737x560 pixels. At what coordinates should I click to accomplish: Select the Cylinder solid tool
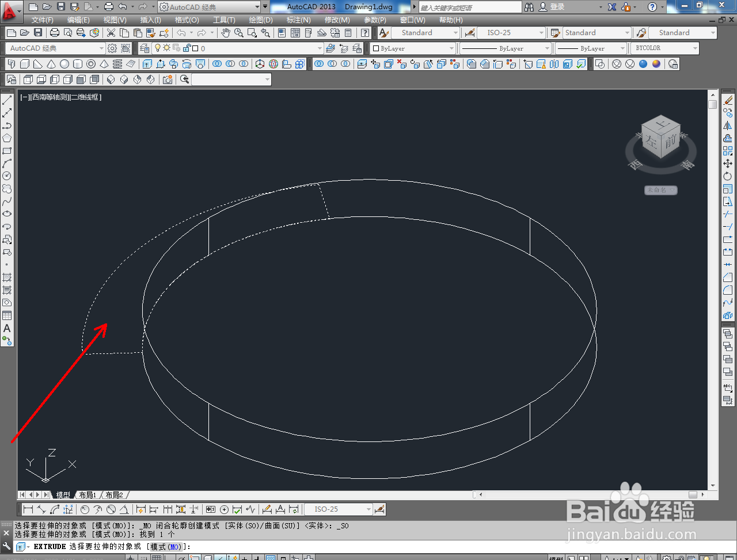78,64
